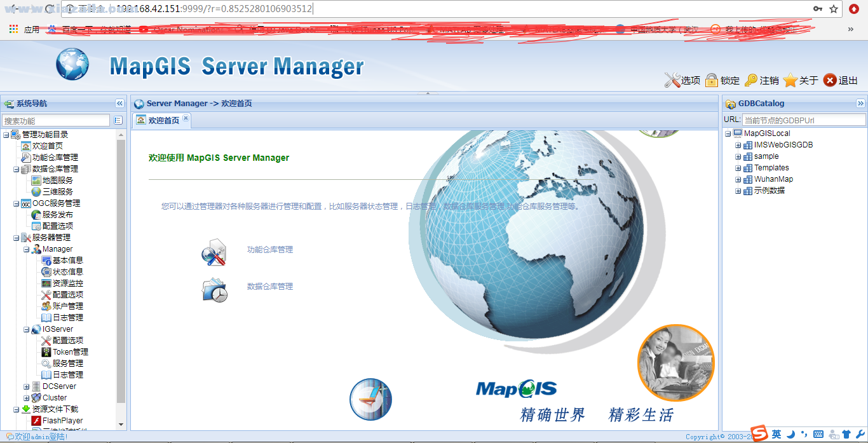Click the 注销 logout key icon
The width and height of the screenshot is (868, 443).
751,80
